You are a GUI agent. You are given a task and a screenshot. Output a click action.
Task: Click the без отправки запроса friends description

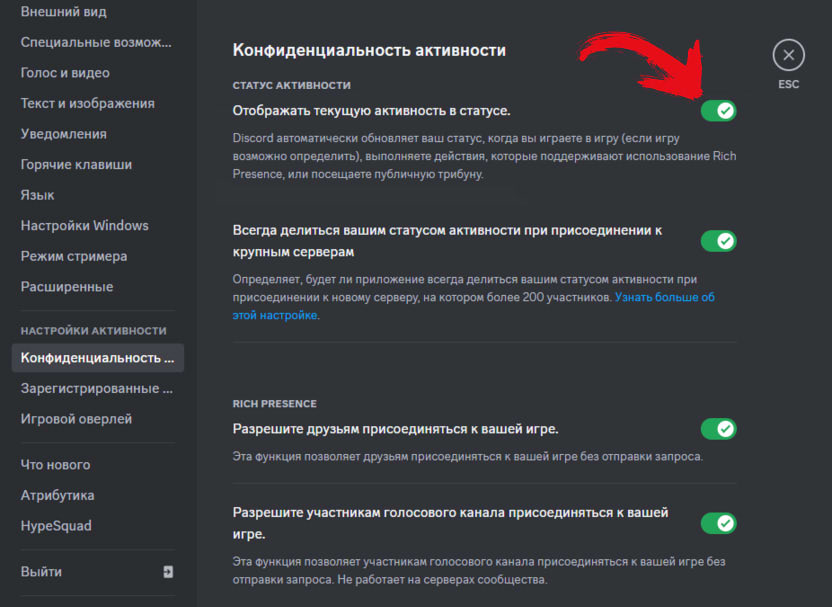467,456
